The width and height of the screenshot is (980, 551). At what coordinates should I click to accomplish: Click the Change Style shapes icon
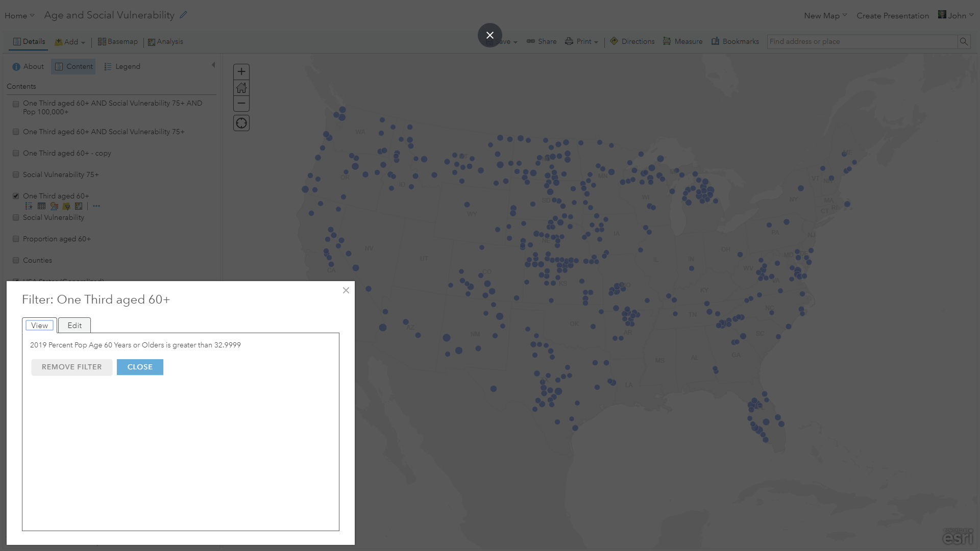coord(54,206)
